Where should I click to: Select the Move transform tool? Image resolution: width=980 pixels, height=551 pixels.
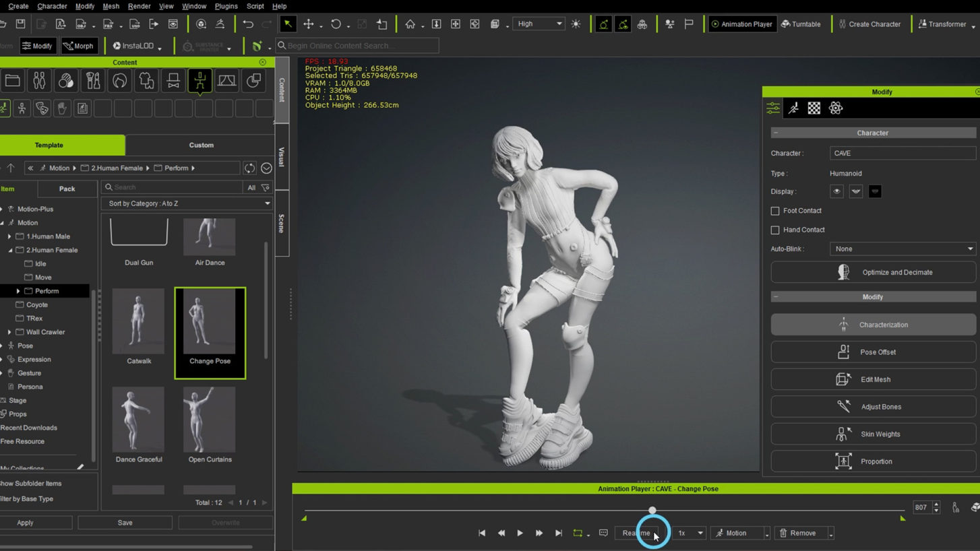(309, 24)
